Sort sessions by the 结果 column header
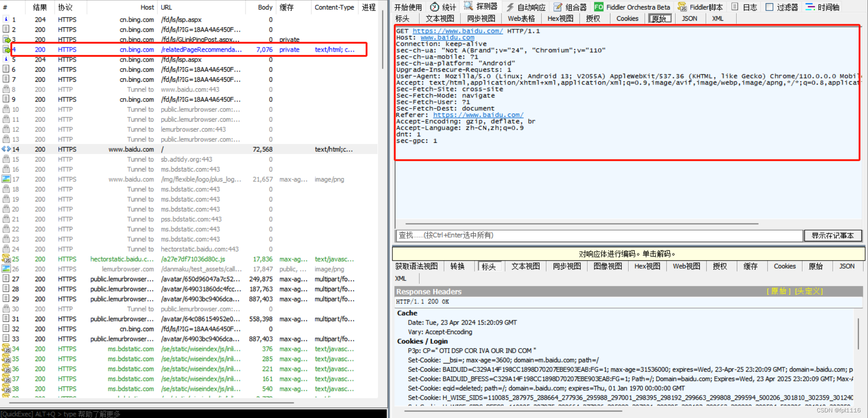 [x=40, y=7]
